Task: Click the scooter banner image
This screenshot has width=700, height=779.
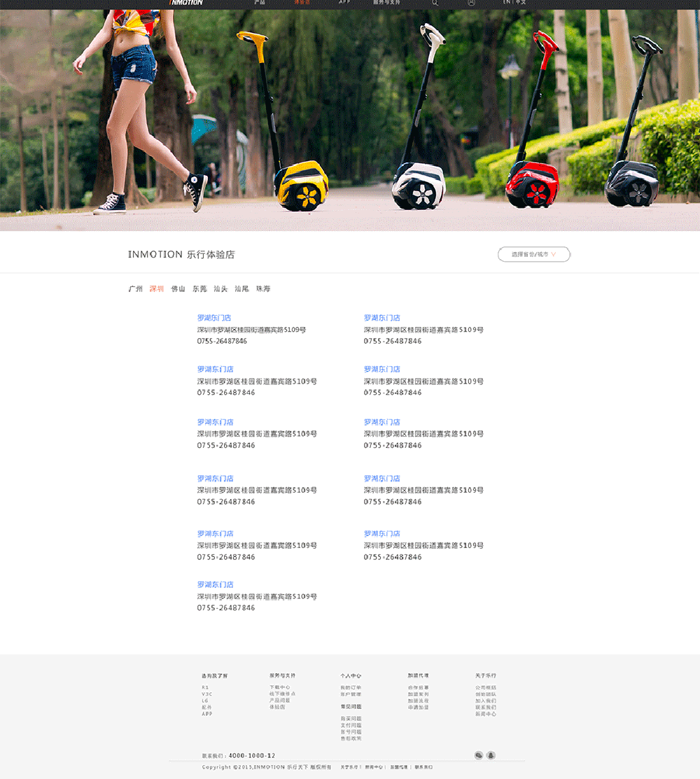Action: (350, 120)
